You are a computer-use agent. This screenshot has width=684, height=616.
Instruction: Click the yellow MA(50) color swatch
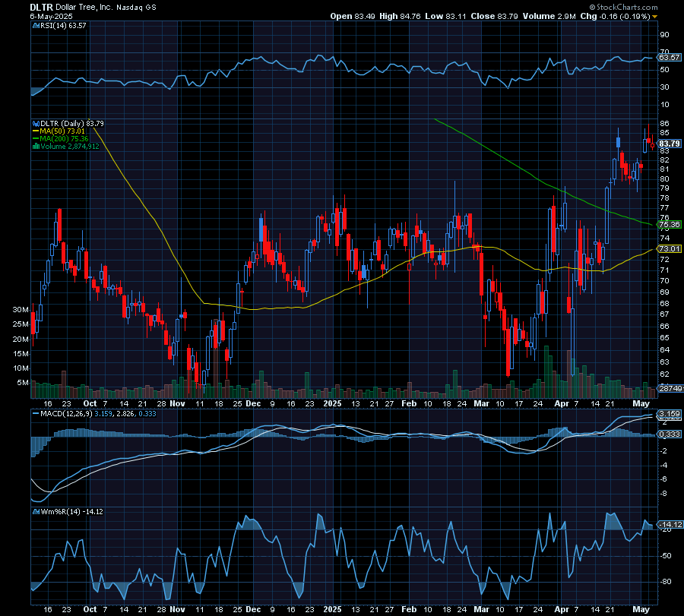coord(35,131)
